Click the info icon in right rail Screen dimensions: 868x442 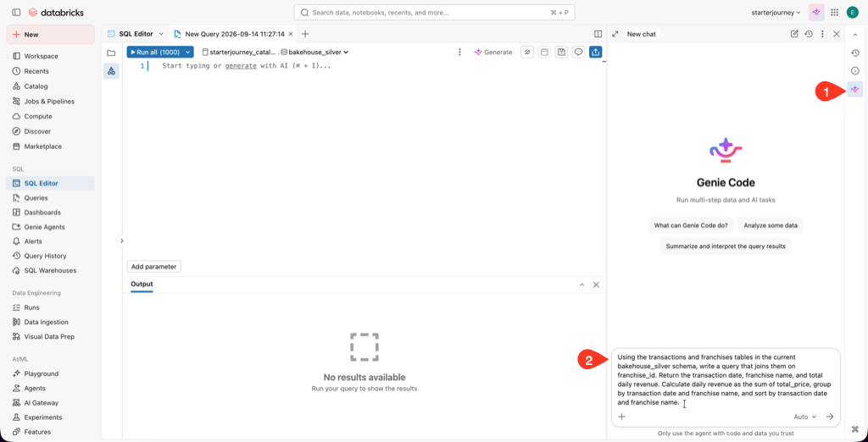pyautogui.click(x=855, y=71)
